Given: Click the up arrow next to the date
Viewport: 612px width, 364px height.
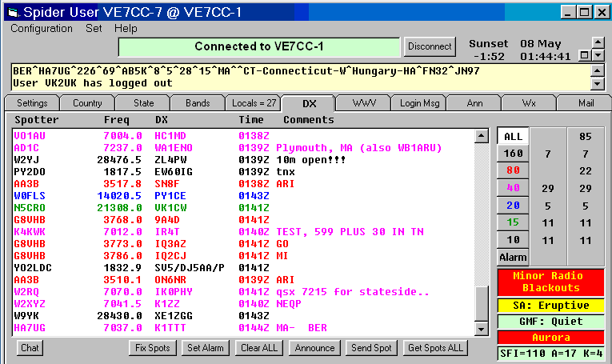Looking at the screenshot, I should point(597,42).
